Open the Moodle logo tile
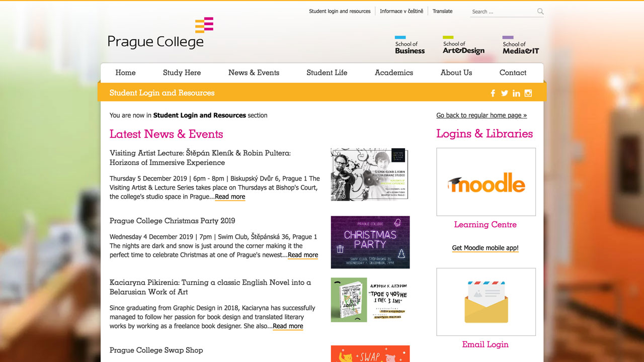Viewport: 644px width, 362px height. (x=486, y=182)
